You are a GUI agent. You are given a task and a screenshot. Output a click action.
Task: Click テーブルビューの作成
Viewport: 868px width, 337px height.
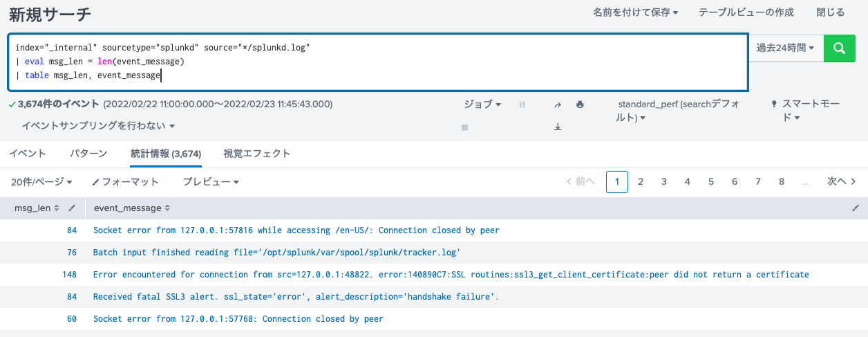click(x=746, y=12)
